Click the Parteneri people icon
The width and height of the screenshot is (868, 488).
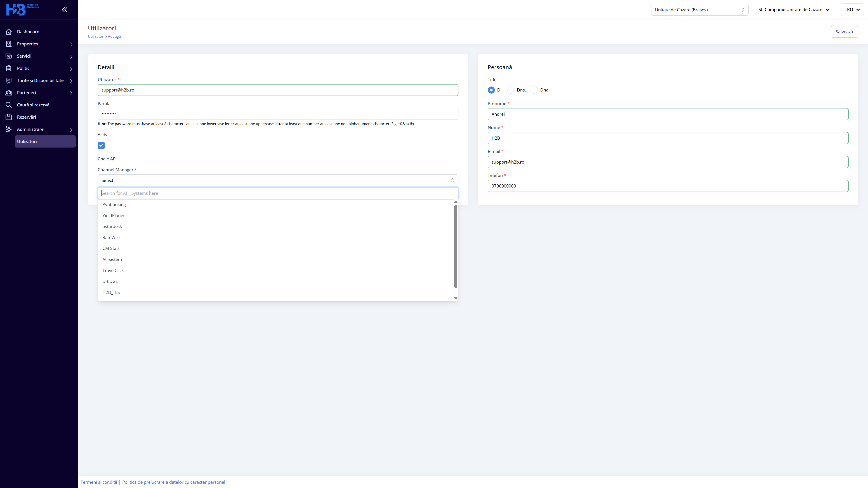pos(9,93)
